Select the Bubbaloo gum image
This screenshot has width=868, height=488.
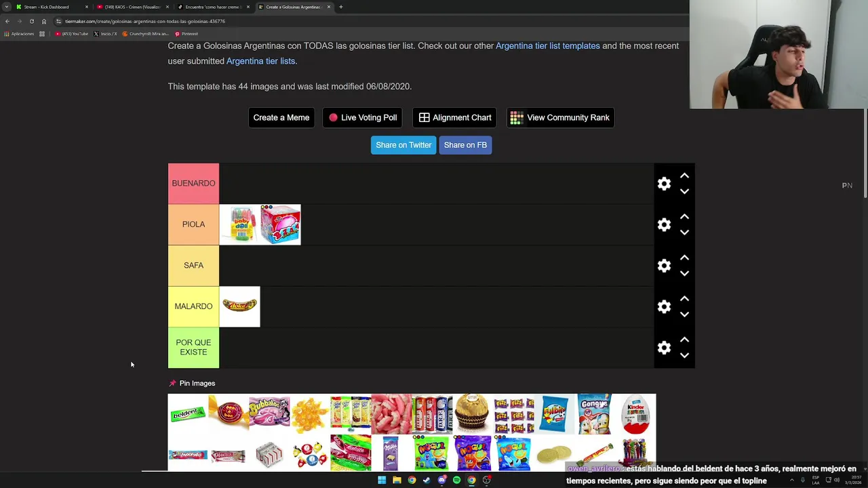click(x=269, y=414)
